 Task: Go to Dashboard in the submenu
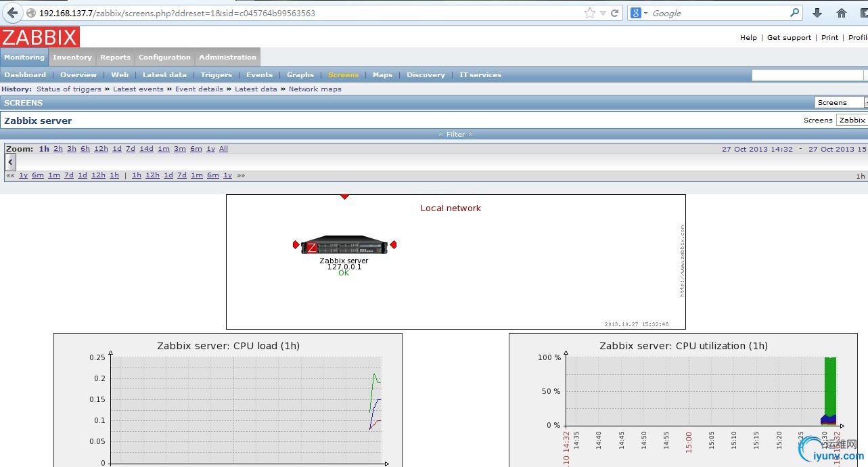tap(25, 75)
